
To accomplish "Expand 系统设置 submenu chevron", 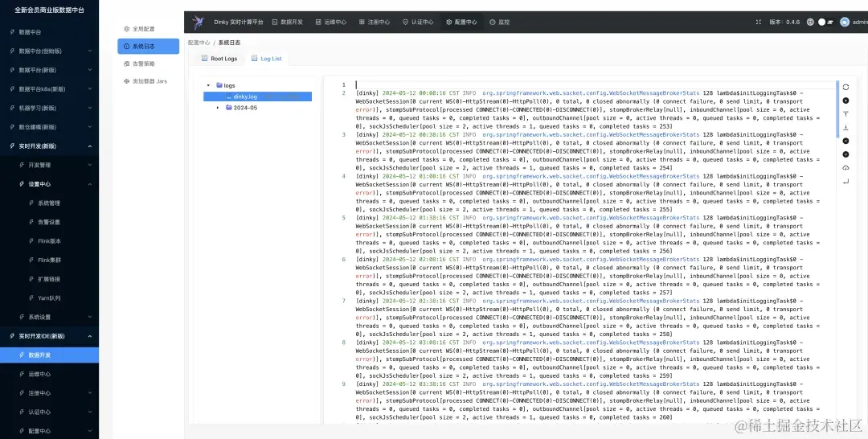I will [x=90, y=318].
